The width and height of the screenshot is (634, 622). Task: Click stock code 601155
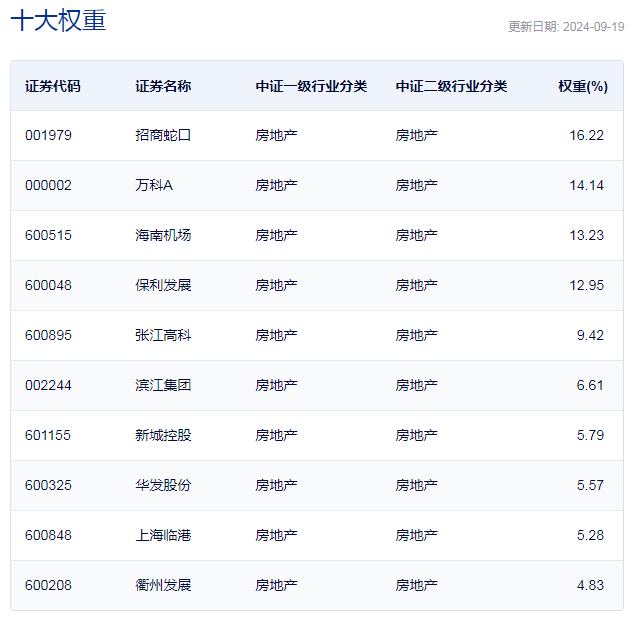pos(48,435)
